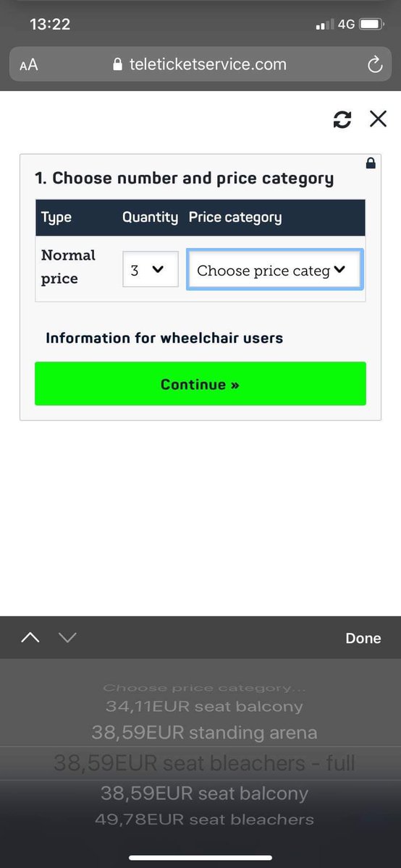This screenshot has height=868, width=401.
Task: Open the AA text size menu
Action: (29, 65)
